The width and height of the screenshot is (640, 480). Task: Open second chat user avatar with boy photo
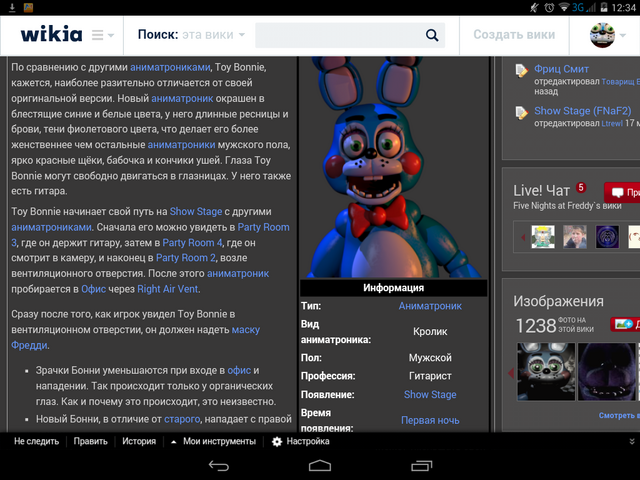tap(575, 237)
